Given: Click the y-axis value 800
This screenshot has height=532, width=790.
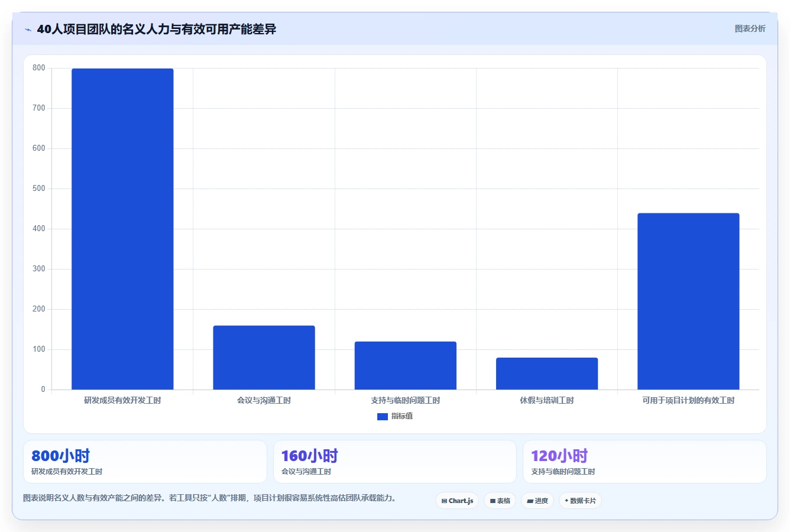Looking at the screenshot, I should [39, 68].
